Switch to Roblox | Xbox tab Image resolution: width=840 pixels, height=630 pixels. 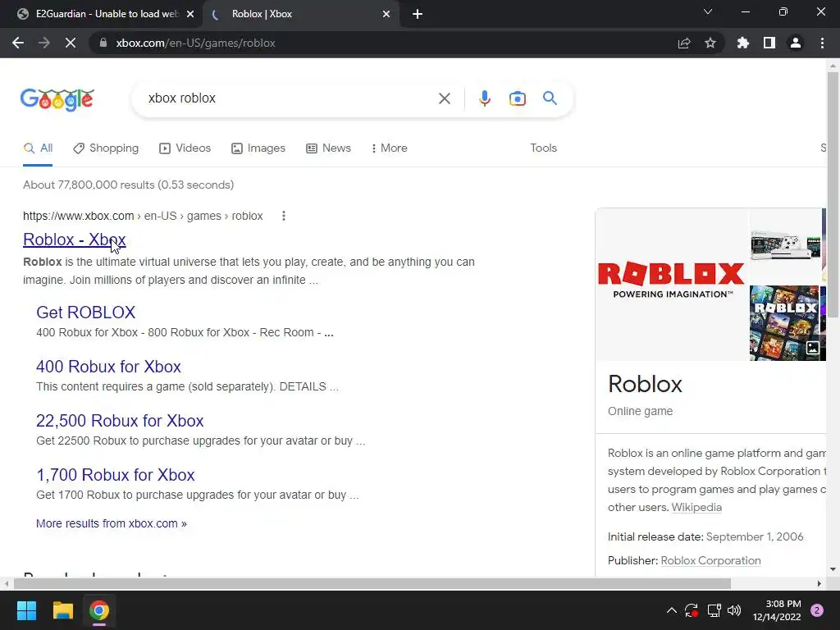[300, 14]
